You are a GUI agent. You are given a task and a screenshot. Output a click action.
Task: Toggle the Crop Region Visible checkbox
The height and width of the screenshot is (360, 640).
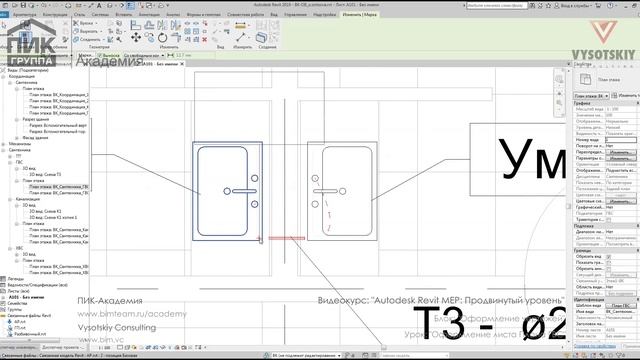coord(608,263)
